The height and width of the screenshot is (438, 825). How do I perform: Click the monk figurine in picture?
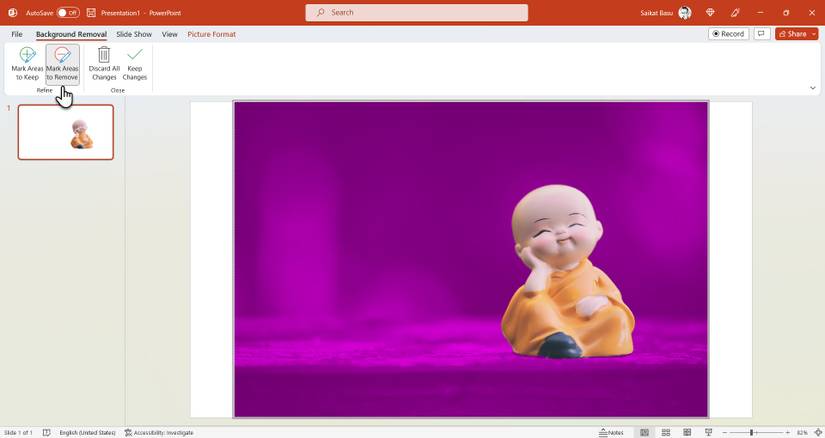click(567, 272)
